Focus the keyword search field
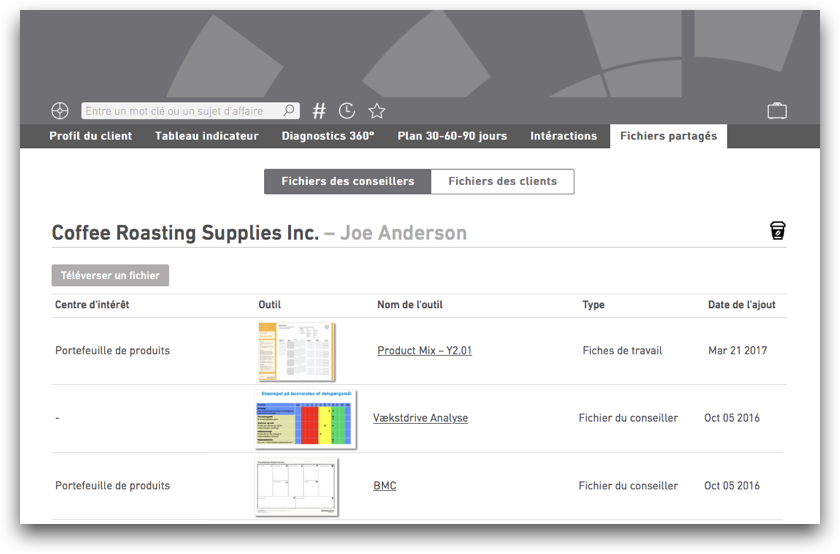840x554 pixels. (x=190, y=111)
